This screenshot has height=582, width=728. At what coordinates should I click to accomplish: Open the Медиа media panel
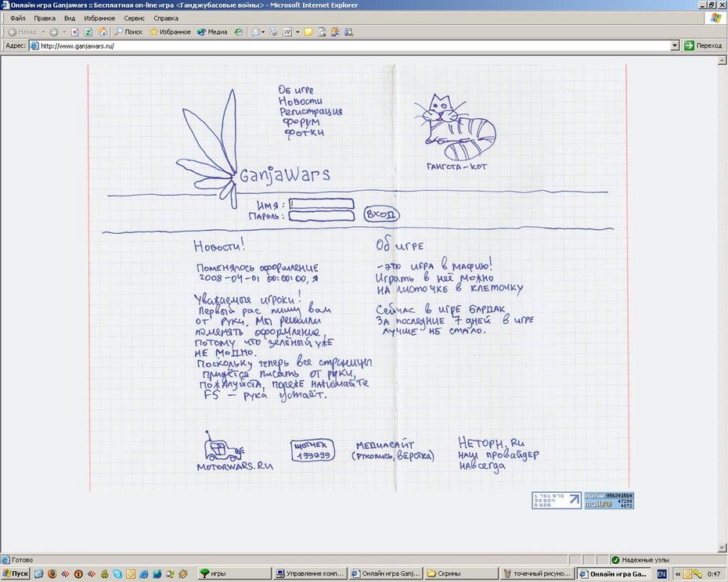212,32
